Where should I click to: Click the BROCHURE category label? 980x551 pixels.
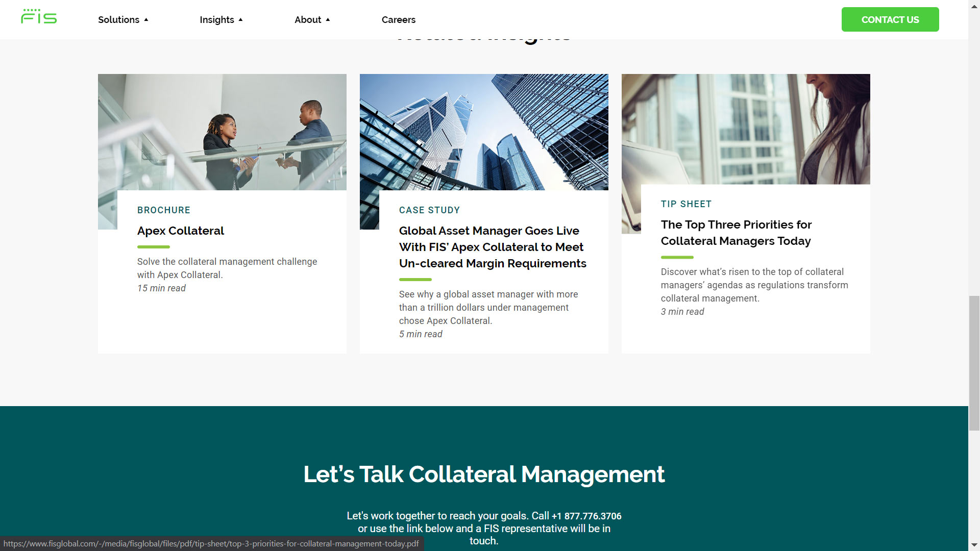pos(163,210)
